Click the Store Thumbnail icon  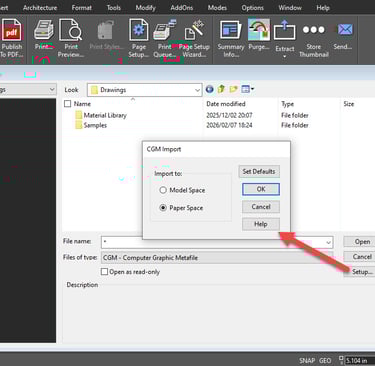click(x=314, y=30)
